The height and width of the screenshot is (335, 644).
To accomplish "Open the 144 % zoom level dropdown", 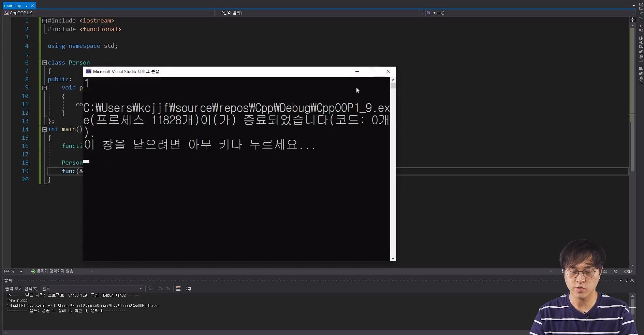I will 21,271.
